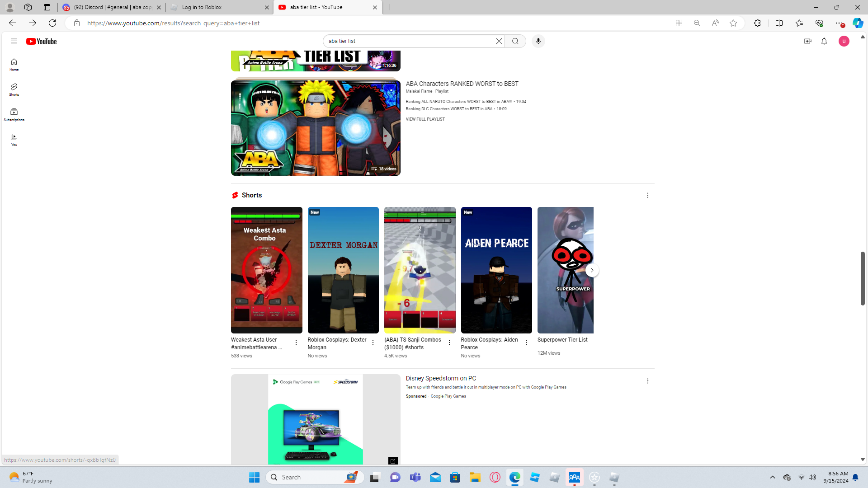This screenshot has width=868, height=488.
Task: Toggle browser split screen view
Action: coord(779,23)
